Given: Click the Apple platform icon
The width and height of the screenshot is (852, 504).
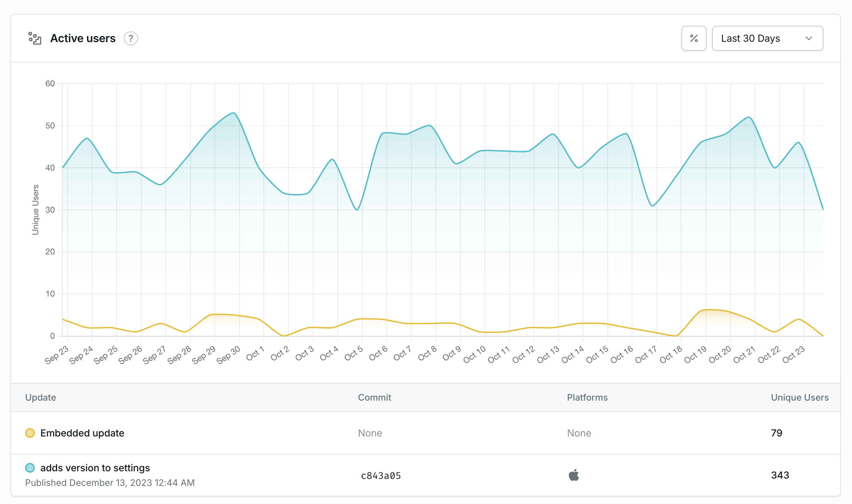Looking at the screenshot, I should point(574,475).
